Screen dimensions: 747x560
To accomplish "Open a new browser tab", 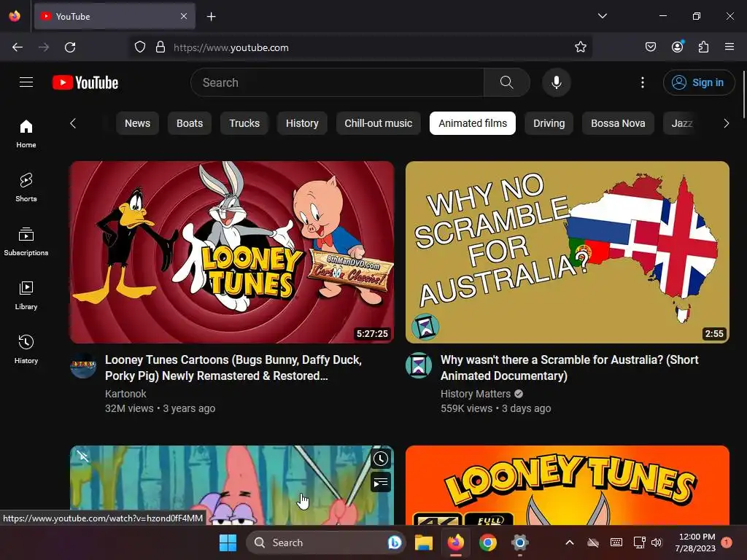I will pyautogui.click(x=211, y=17).
